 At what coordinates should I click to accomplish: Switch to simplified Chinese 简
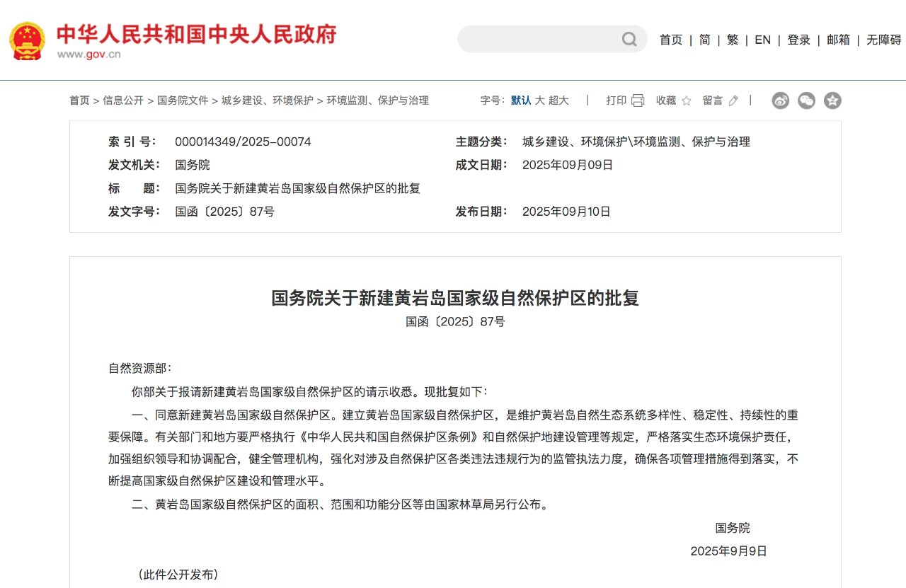(x=705, y=40)
